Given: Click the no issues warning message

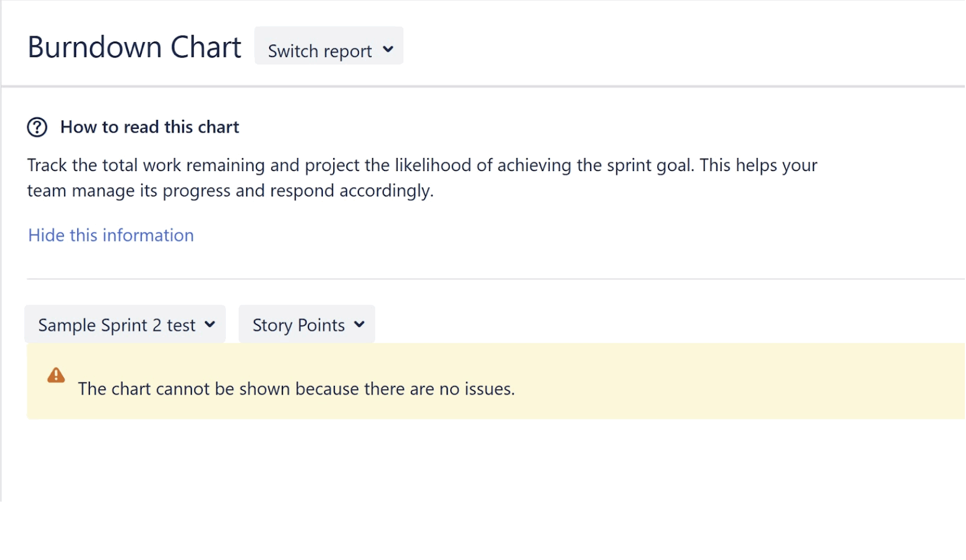Looking at the screenshot, I should point(297,388).
